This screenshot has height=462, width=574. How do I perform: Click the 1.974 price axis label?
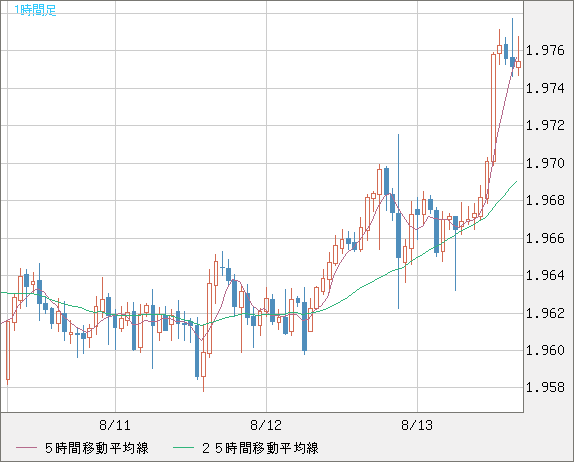point(545,88)
